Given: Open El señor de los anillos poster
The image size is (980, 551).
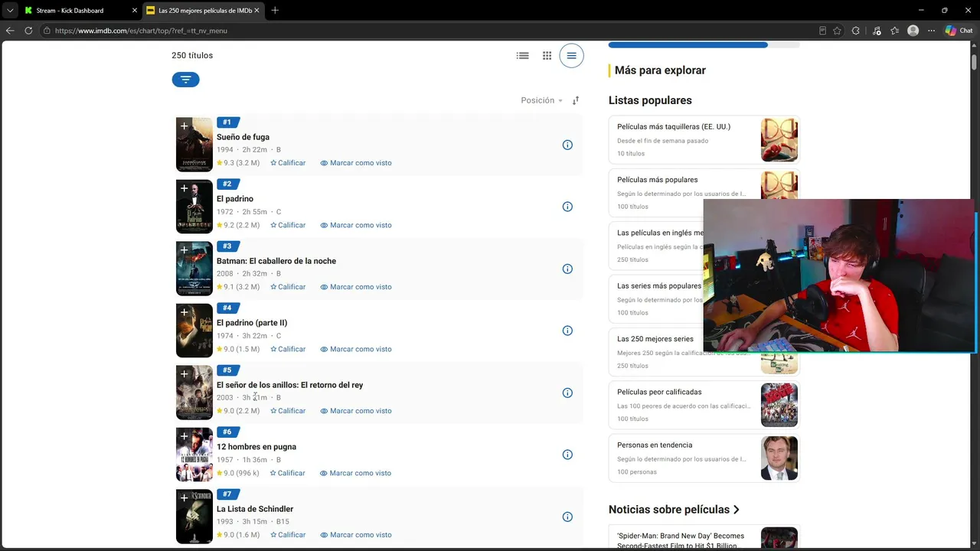Looking at the screenshot, I should [x=194, y=393].
